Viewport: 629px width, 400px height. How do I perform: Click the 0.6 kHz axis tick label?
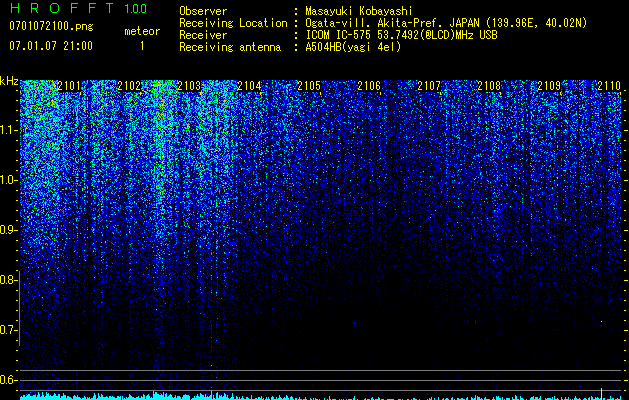(x=8, y=380)
